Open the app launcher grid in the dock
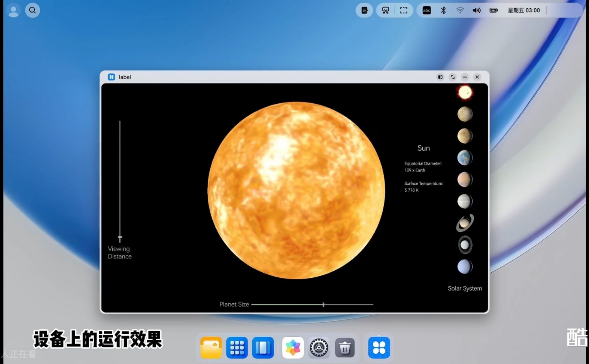This screenshot has width=589, height=364. [x=236, y=347]
